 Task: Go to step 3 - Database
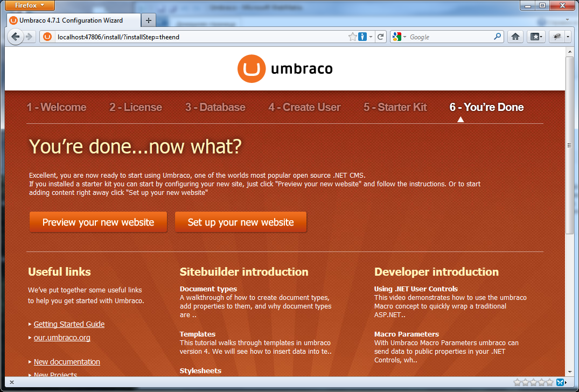coord(215,107)
